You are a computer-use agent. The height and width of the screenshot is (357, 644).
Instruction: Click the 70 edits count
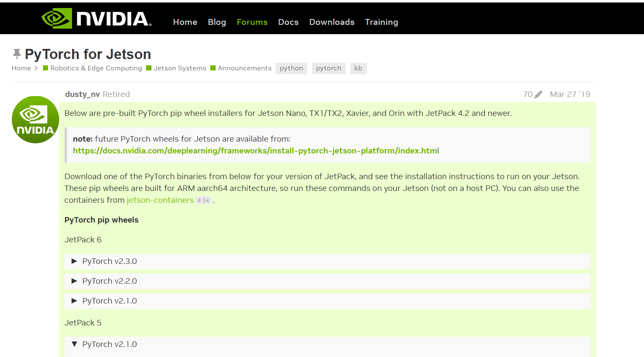(528, 94)
